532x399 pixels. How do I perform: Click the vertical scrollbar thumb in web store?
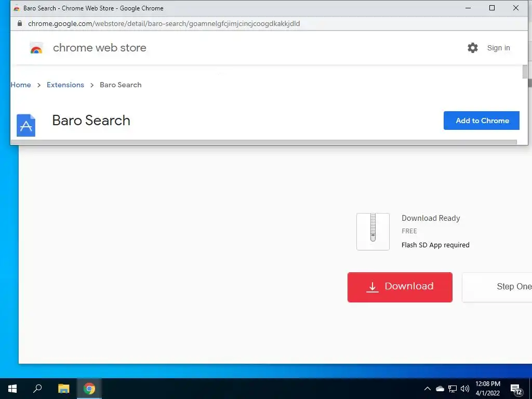point(525,72)
